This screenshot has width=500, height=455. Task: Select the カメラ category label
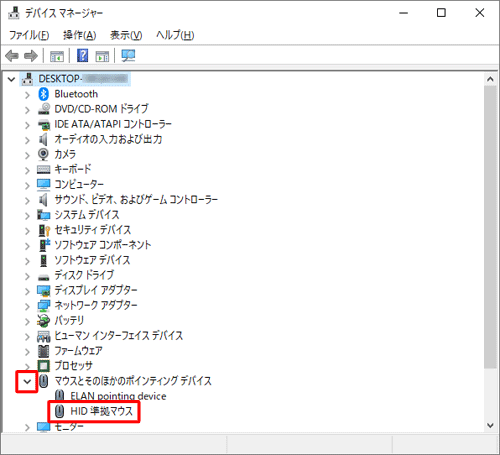click(x=65, y=154)
